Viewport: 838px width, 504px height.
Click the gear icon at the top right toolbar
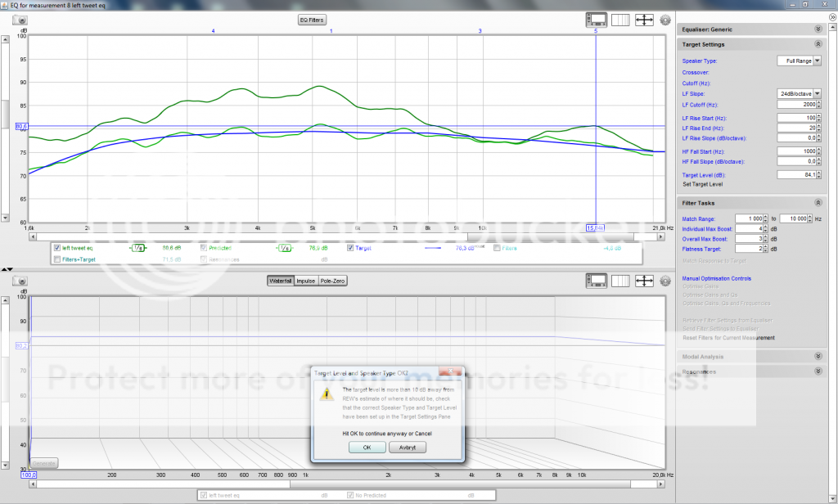664,20
